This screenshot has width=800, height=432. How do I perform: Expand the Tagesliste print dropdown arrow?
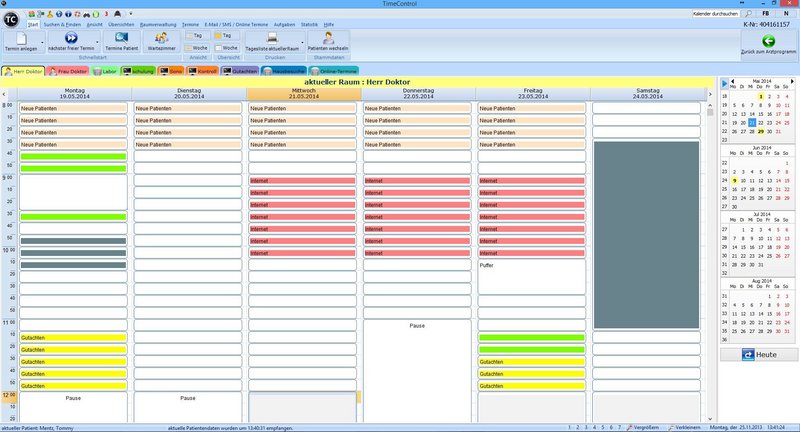[302, 43]
